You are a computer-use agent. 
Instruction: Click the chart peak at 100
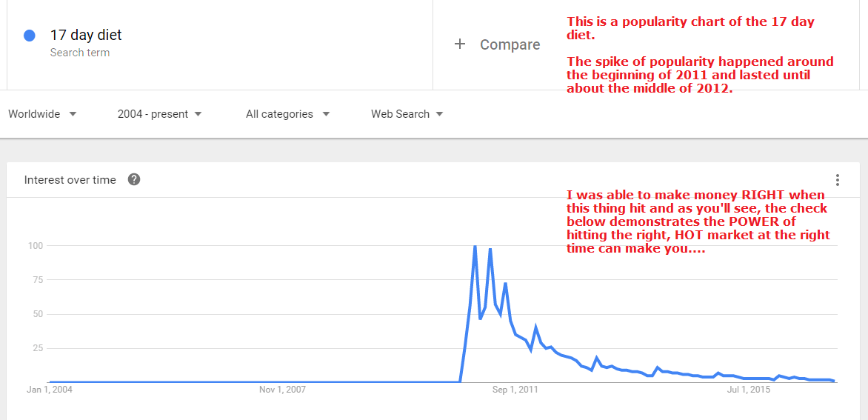(x=475, y=246)
